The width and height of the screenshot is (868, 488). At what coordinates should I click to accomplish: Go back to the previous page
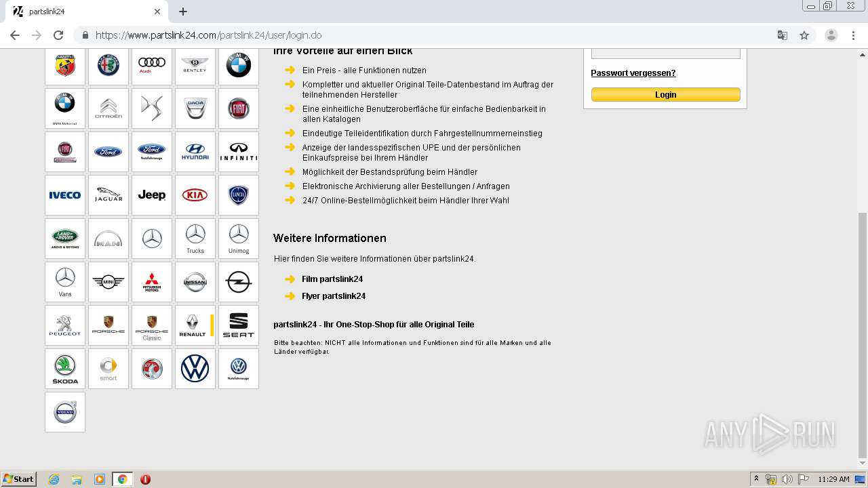coord(15,35)
